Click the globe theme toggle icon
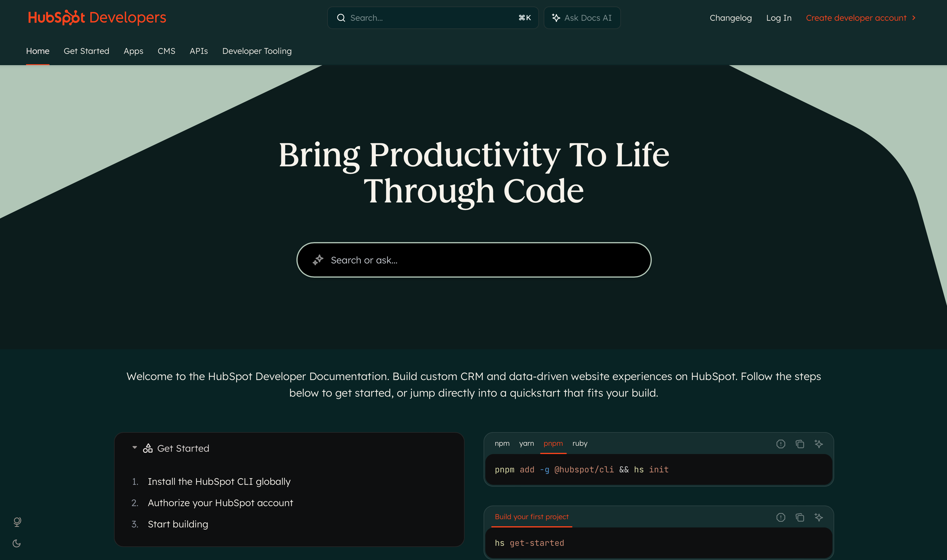This screenshot has height=560, width=947. [x=17, y=522]
